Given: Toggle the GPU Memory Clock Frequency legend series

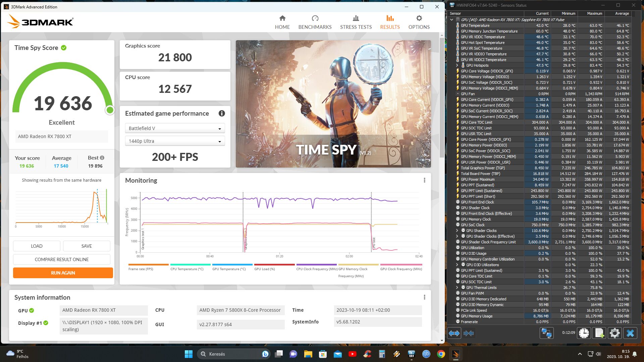Looking at the screenshot, I should (358, 270).
